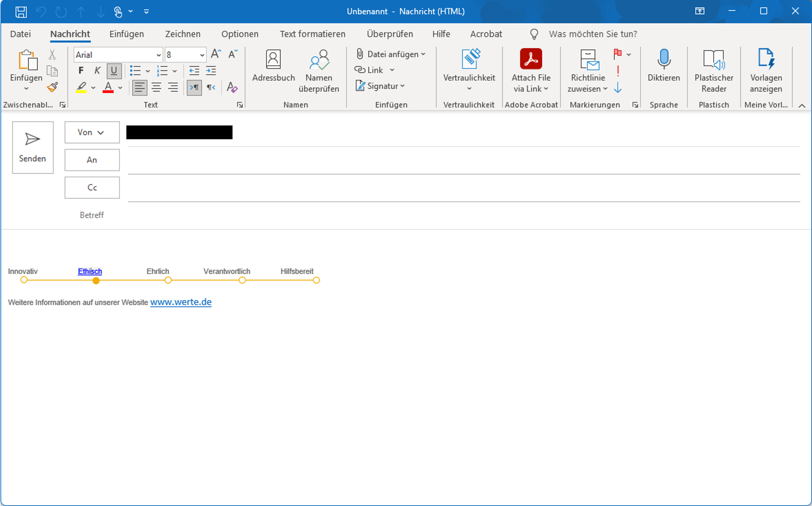Switch to the Text formatieren tab
The height and width of the screenshot is (506, 812).
click(312, 34)
